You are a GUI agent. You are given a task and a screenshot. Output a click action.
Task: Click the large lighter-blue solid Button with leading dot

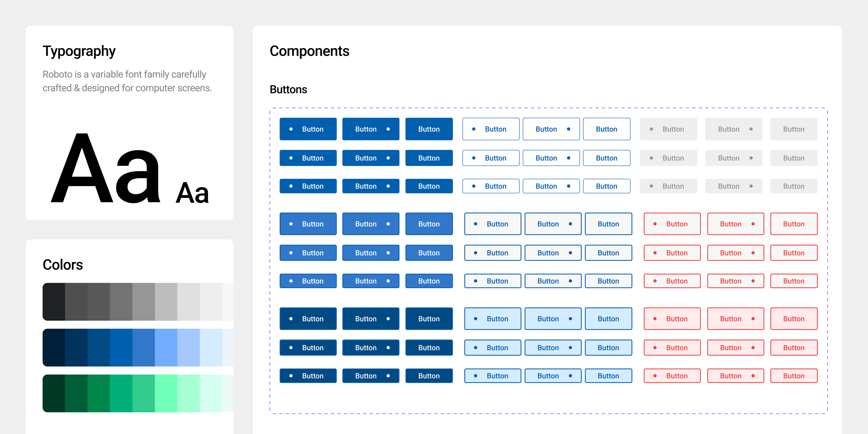click(308, 224)
